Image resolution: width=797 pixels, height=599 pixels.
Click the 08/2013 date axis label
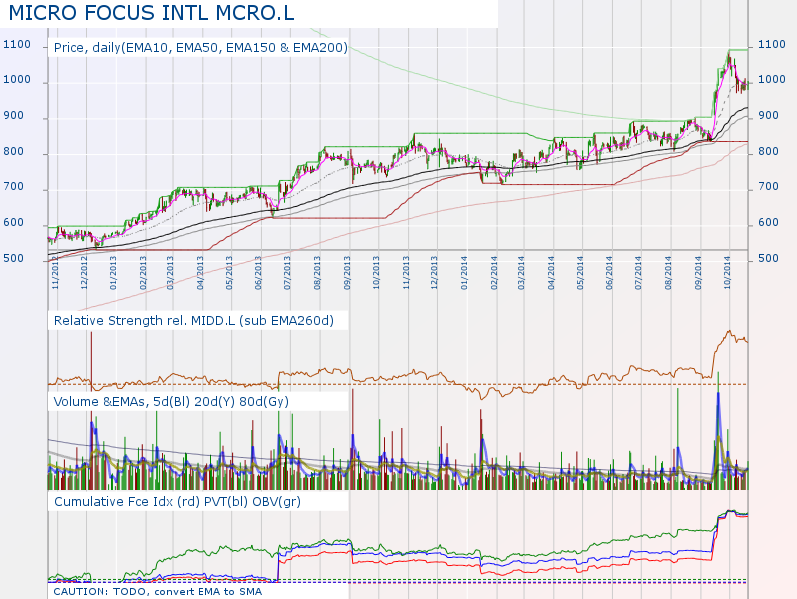317,273
